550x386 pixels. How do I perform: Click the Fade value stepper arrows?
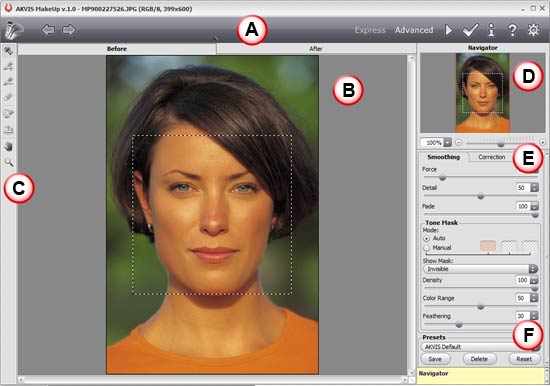coord(534,206)
